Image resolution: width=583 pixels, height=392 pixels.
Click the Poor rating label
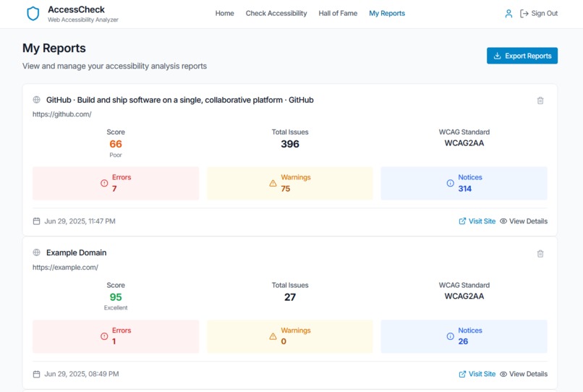pyautogui.click(x=116, y=155)
